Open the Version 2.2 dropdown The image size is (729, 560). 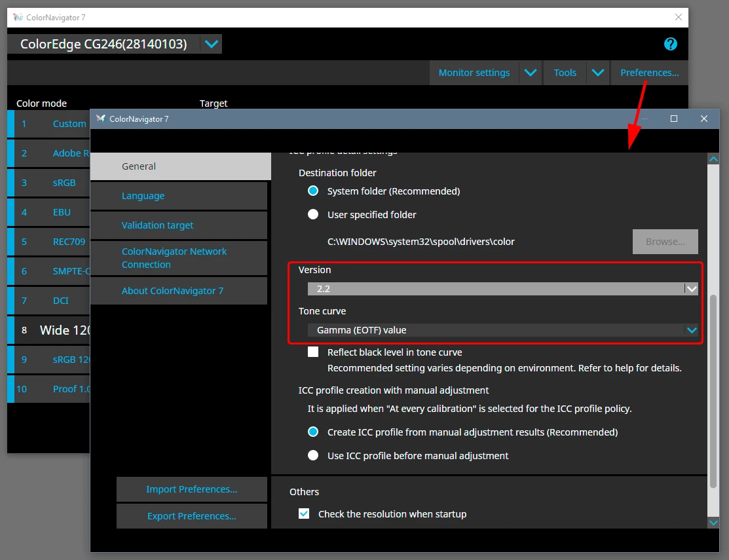pos(502,289)
